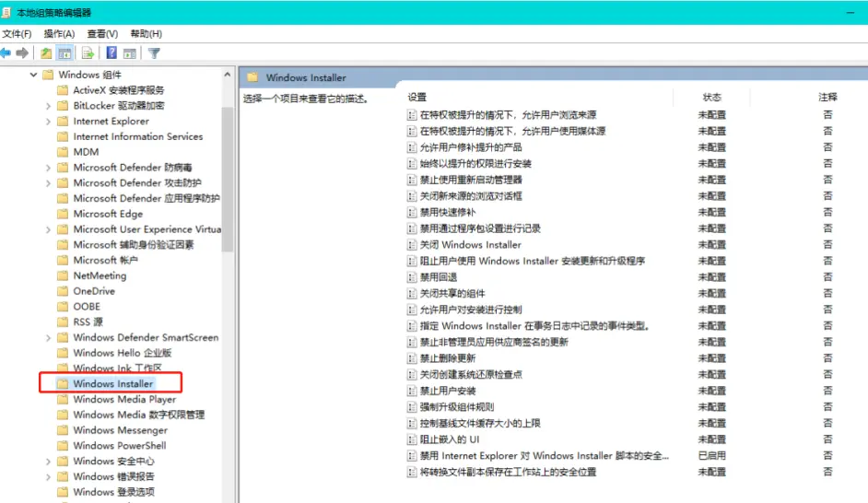868x503 pixels.
Task: Sort by the 注释 column header
Action: [x=827, y=98]
